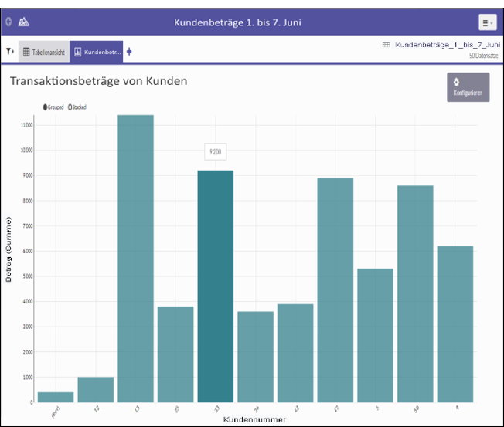Click the bar for customer 12
This screenshot has width=504, height=427.
(96, 389)
